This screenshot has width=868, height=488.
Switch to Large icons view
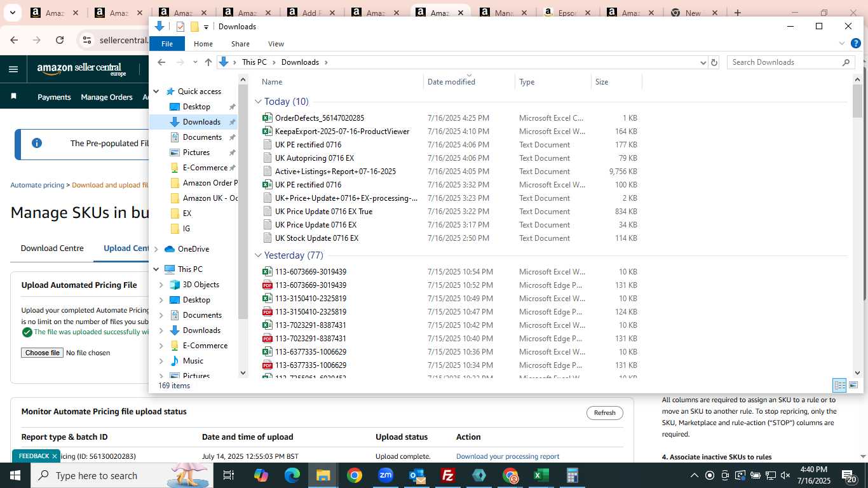tap(853, 385)
